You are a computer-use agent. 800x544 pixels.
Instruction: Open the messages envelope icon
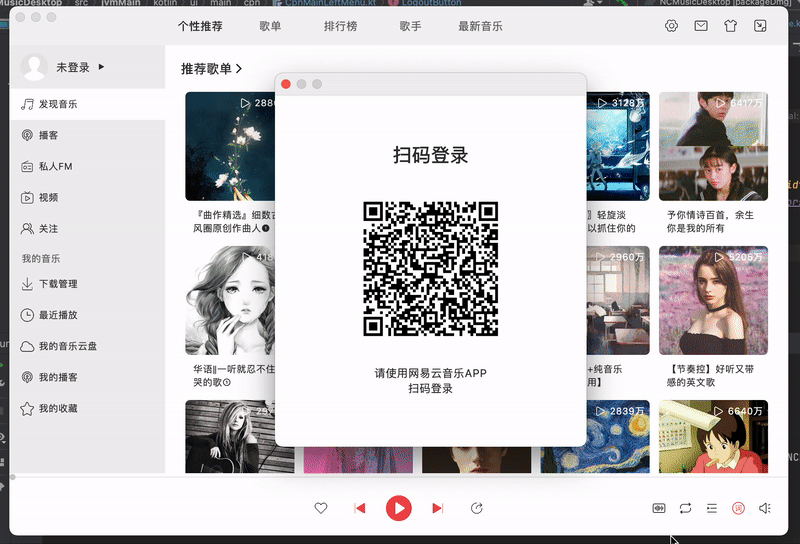701,26
